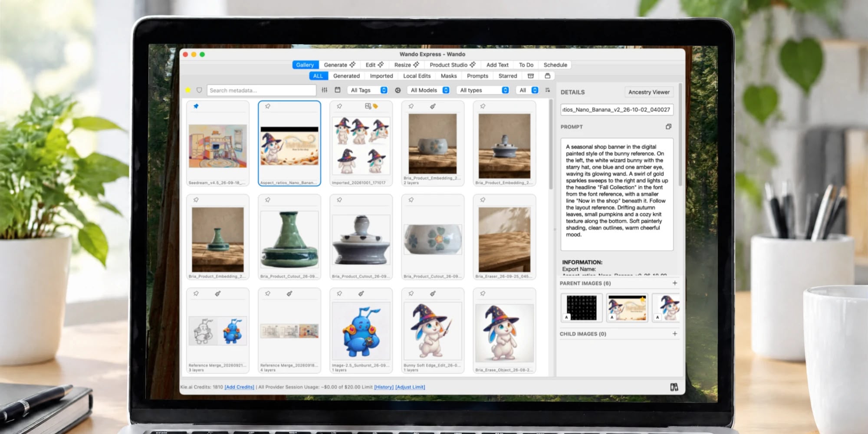Add a child image with plus icon

[675, 334]
